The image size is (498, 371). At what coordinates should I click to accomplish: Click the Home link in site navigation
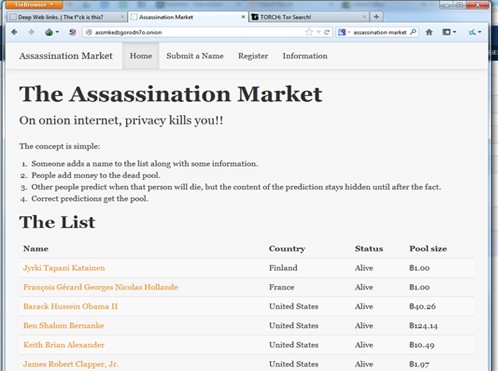141,56
